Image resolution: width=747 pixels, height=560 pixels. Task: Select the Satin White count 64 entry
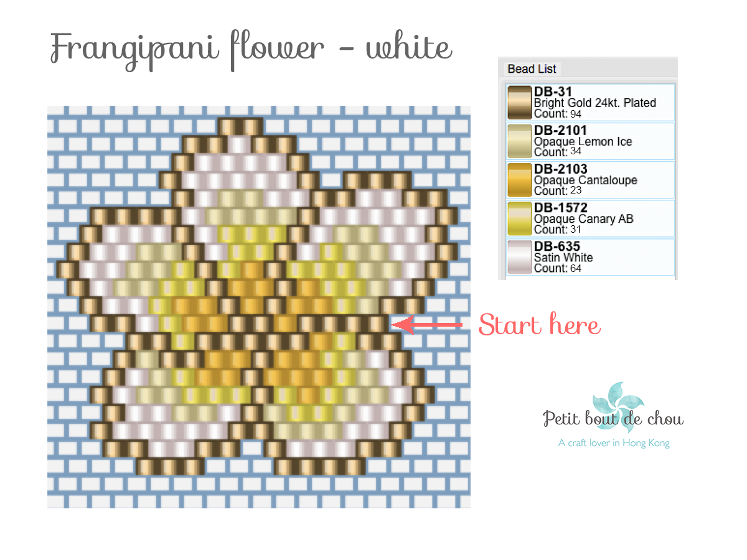(591, 257)
